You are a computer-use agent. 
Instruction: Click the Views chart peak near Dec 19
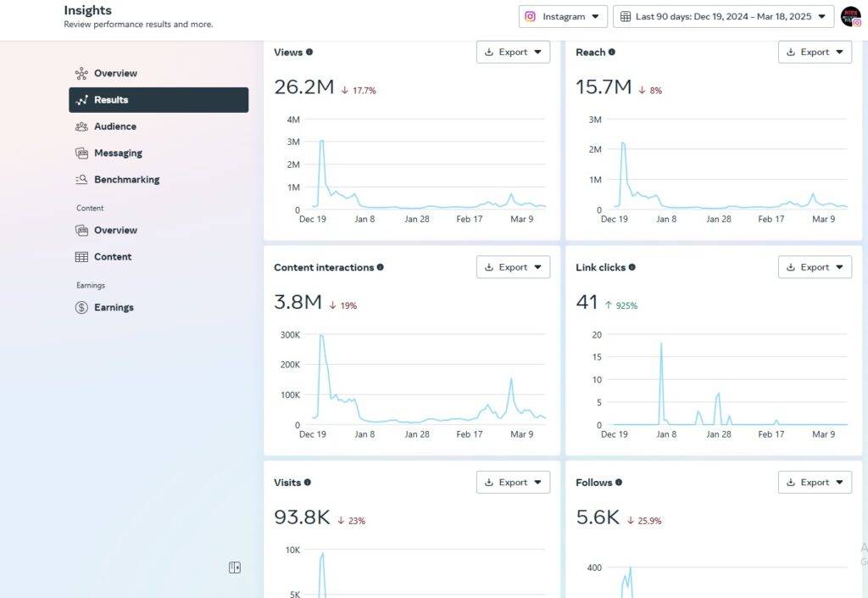point(321,141)
